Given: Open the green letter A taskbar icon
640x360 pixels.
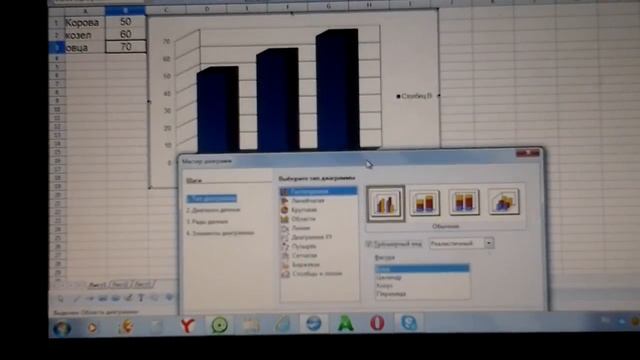Looking at the screenshot, I should (346, 324).
